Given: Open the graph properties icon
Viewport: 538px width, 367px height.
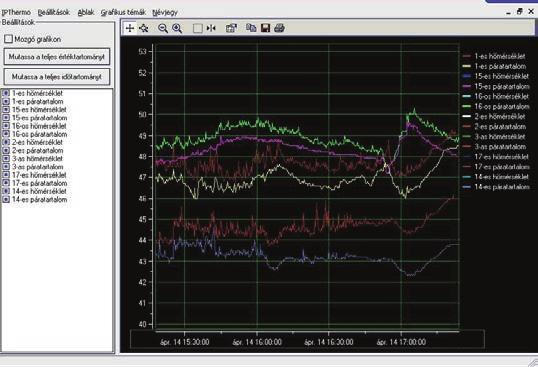Looking at the screenshot, I should point(232,28).
